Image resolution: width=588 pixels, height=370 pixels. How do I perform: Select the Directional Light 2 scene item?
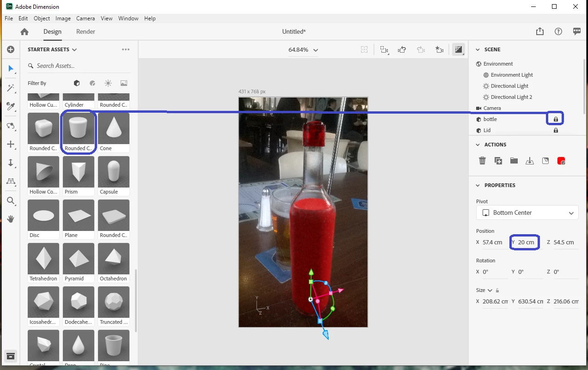(x=511, y=97)
